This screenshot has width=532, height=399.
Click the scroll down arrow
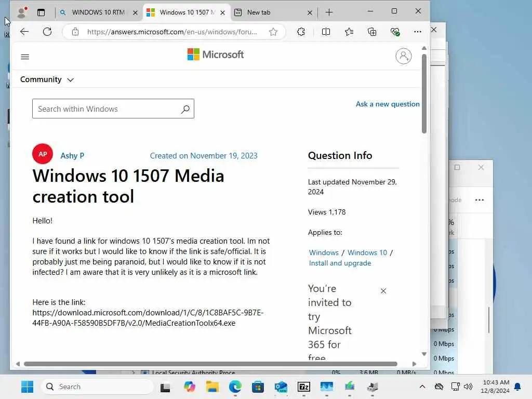424,354
